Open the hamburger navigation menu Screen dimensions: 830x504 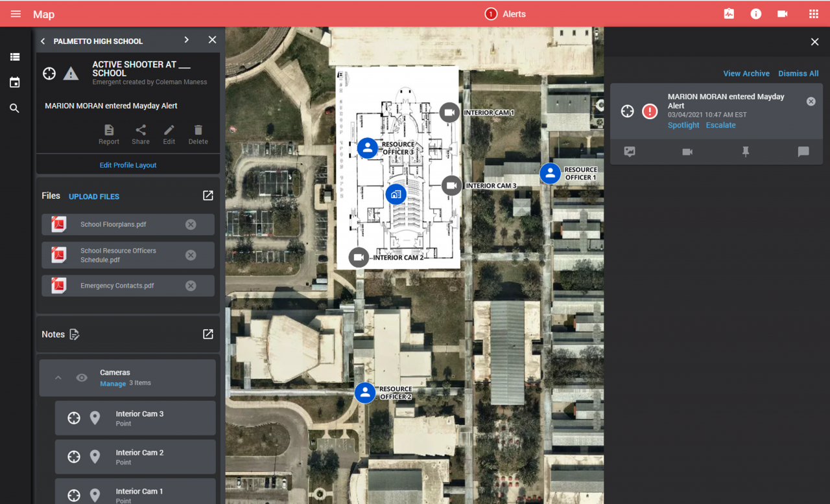click(x=16, y=14)
